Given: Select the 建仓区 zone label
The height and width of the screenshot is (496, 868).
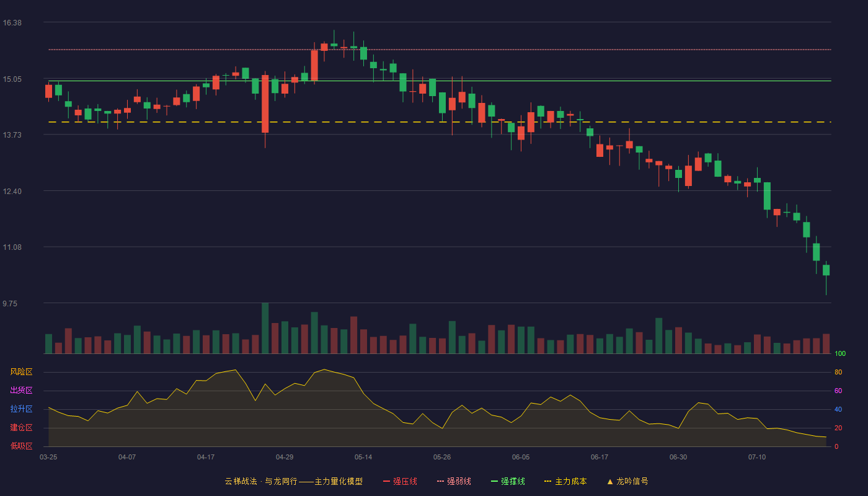Looking at the screenshot, I should click(21, 428).
